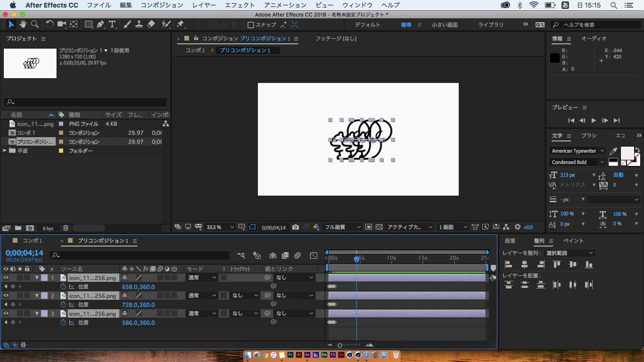Screen dimensions: 644x362
Task: Select the Eraser tool
Action: coord(151,25)
